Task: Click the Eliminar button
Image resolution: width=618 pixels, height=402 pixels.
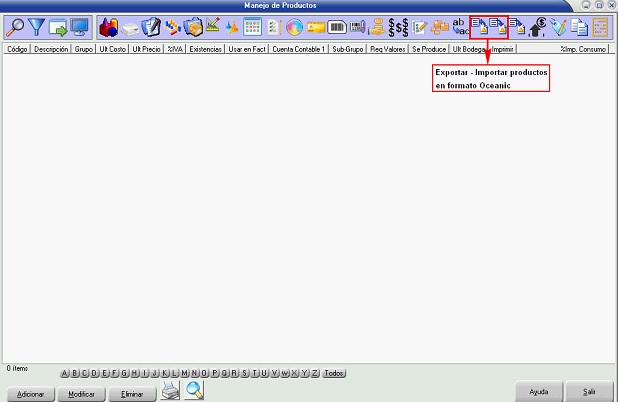Action: 132,394
